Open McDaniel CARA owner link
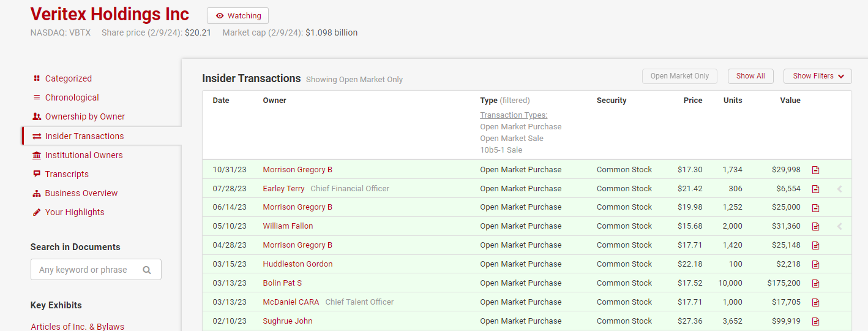Viewport: 868px width, 331px height. [291, 302]
